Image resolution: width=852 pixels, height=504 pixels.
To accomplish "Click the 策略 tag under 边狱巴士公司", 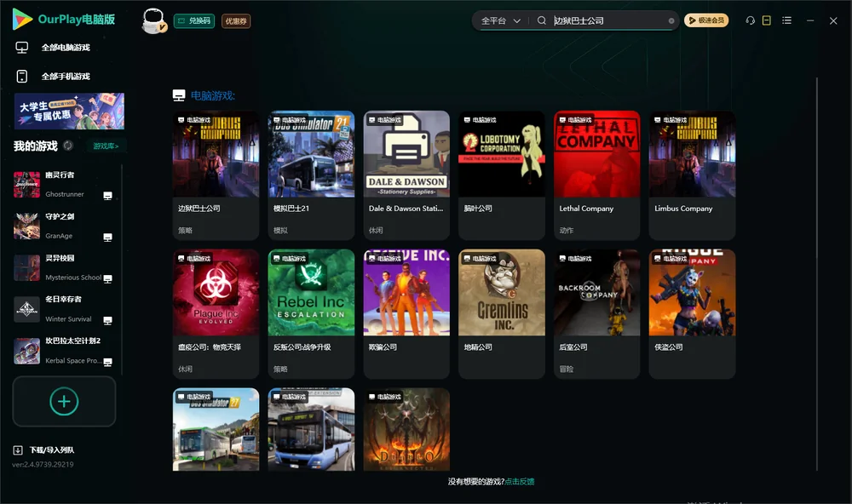I will click(185, 230).
